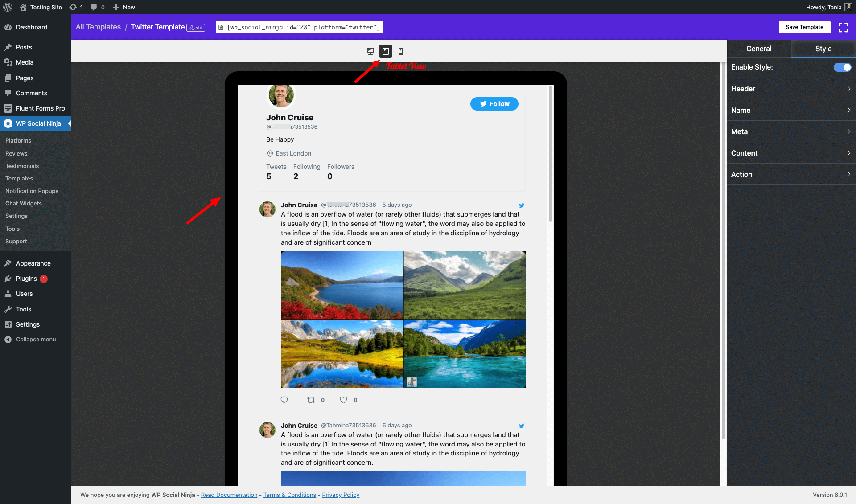This screenshot has width=856, height=504.
Task: Click the tablet view icon
Action: coord(385,51)
